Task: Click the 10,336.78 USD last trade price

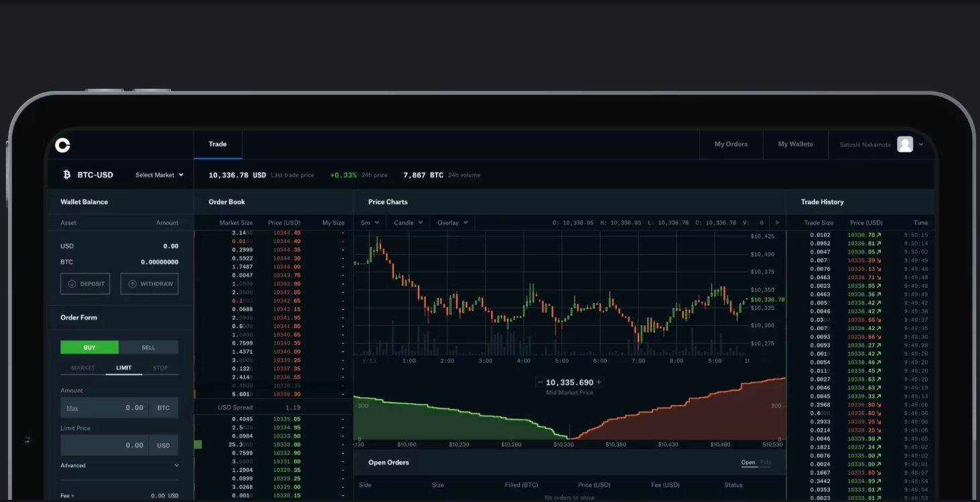Action: (237, 175)
